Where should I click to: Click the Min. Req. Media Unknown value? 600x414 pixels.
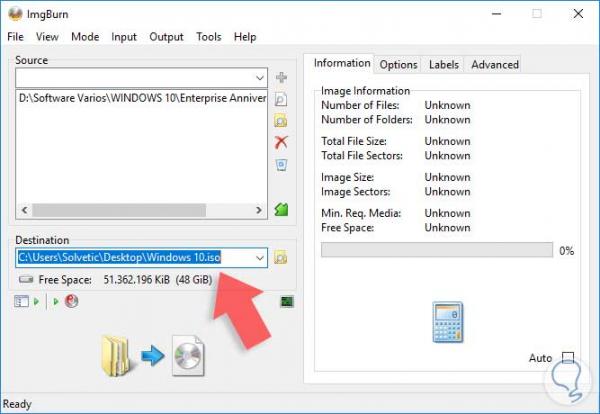[447, 213]
